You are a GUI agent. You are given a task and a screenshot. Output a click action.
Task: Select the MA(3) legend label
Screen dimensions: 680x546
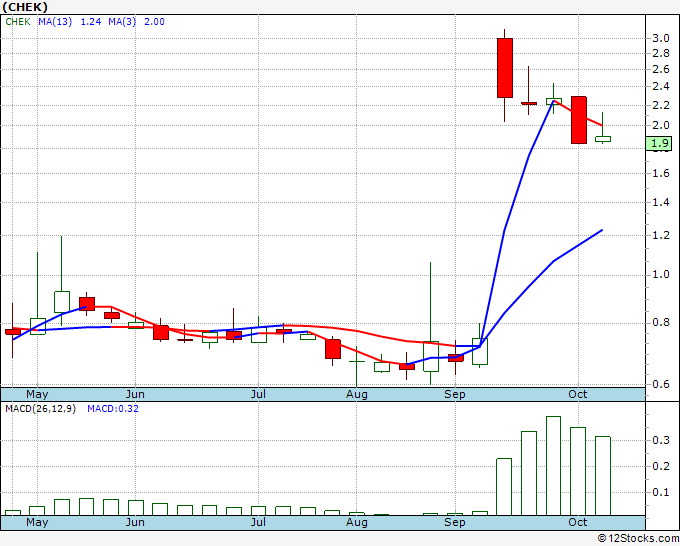click(x=124, y=21)
